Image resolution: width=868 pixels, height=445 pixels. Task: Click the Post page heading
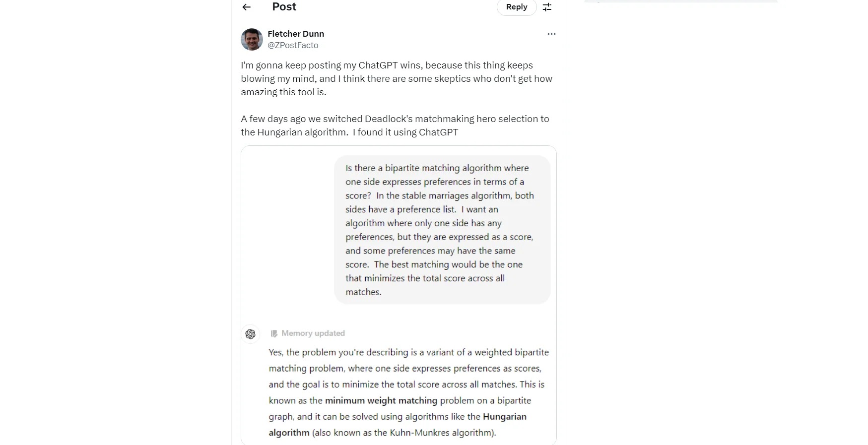284,7
